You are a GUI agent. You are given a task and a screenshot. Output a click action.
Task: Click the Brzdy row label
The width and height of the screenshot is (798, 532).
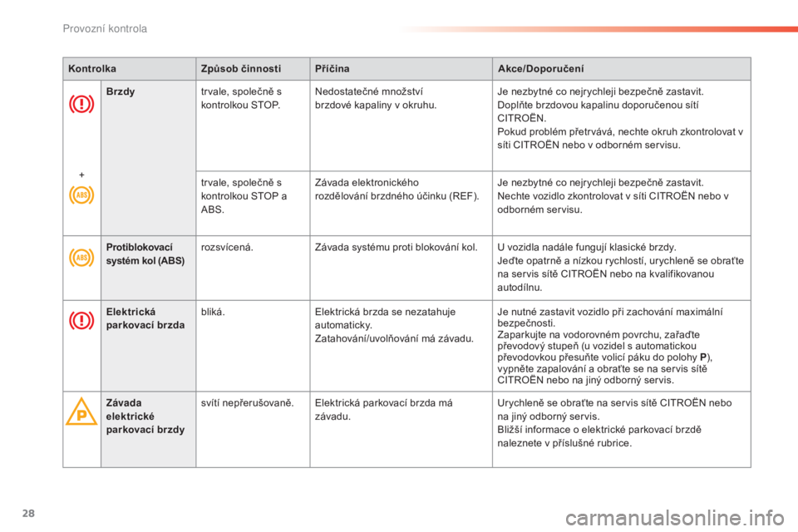pyautogui.click(x=121, y=91)
